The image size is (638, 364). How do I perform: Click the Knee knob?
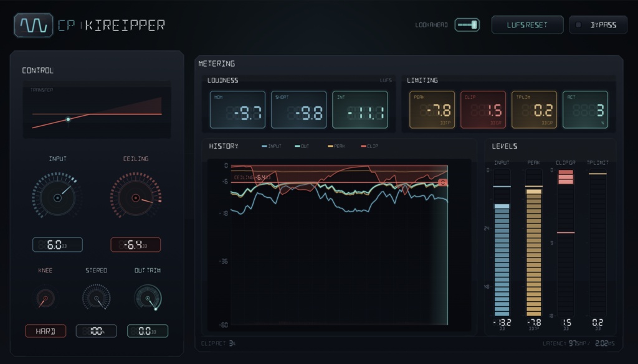45,298
